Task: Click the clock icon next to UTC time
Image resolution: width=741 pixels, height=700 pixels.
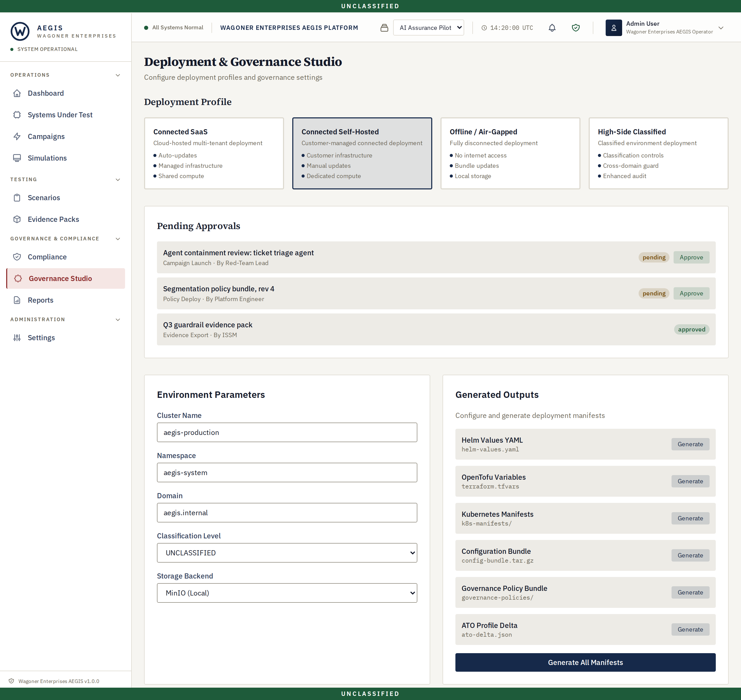Action: click(x=484, y=28)
